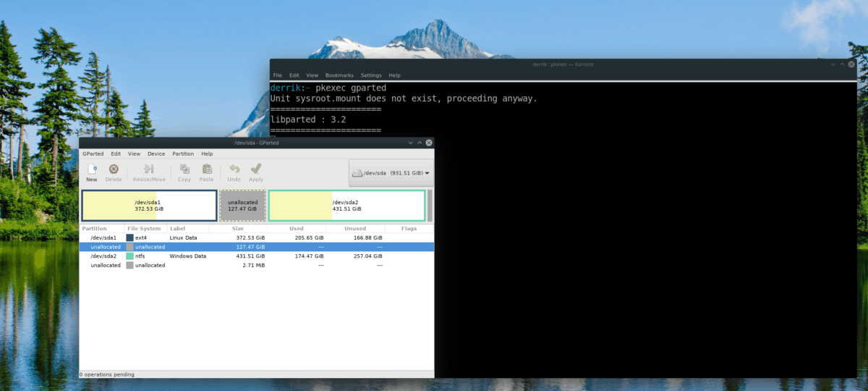
Task: Open the /dev/sda device selector dropdown
Action: click(x=391, y=173)
